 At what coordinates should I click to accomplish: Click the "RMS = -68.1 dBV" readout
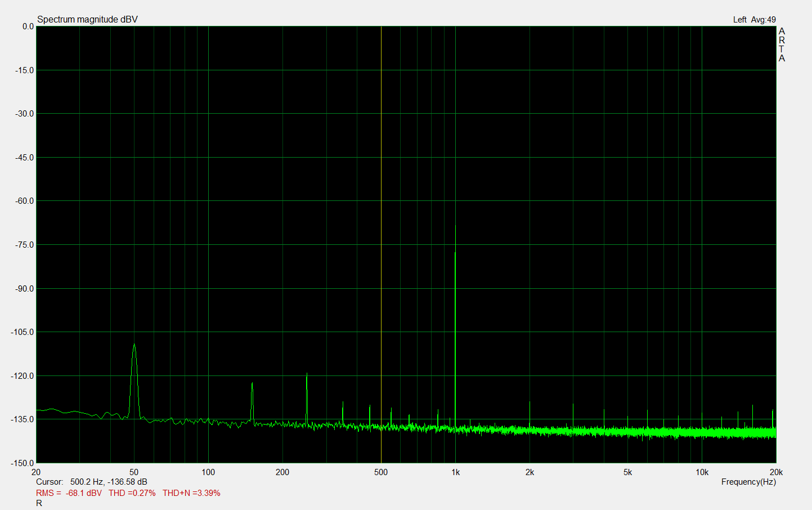click(x=69, y=493)
